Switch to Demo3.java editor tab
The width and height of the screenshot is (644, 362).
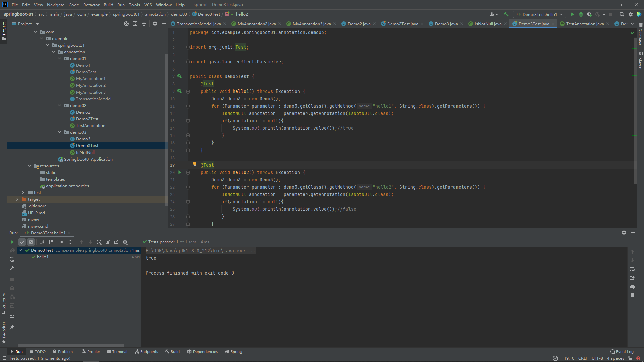pyautogui.click(x=446, y=24)
